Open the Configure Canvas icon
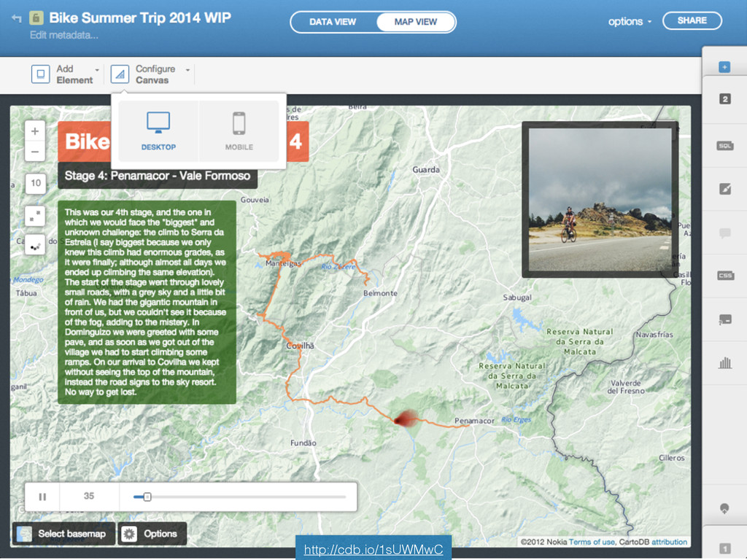The width and height of the screenshot is (747, 560). click(x=120, y=74)
